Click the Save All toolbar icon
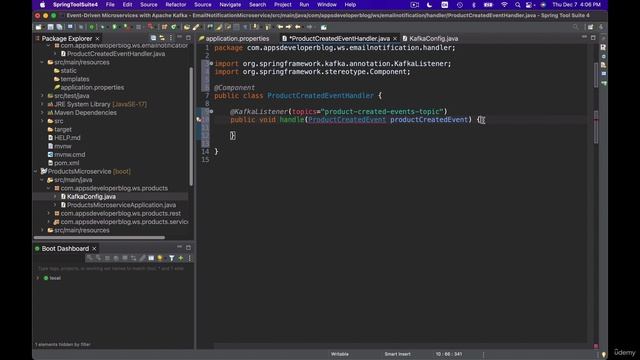 click(60, 27)
